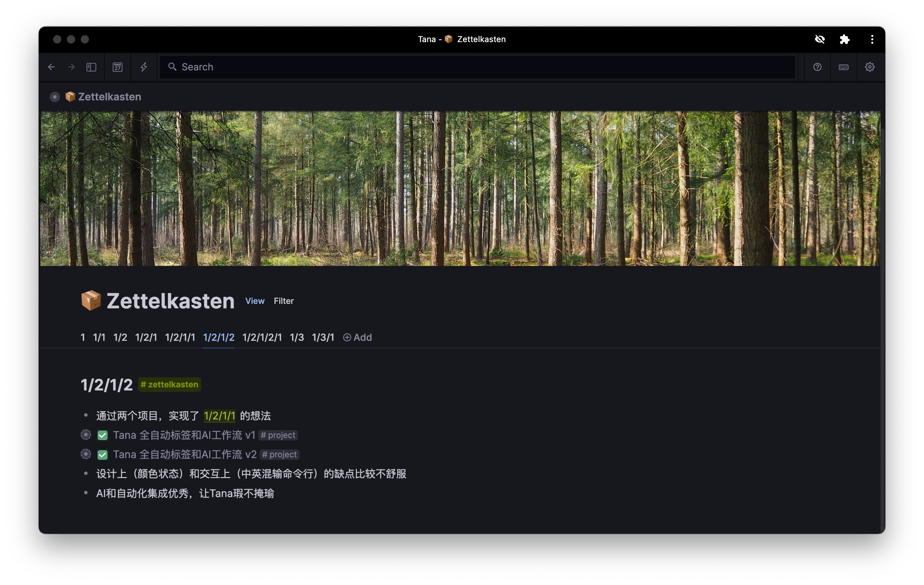Open the settings gear icon

tap(869, 67)
